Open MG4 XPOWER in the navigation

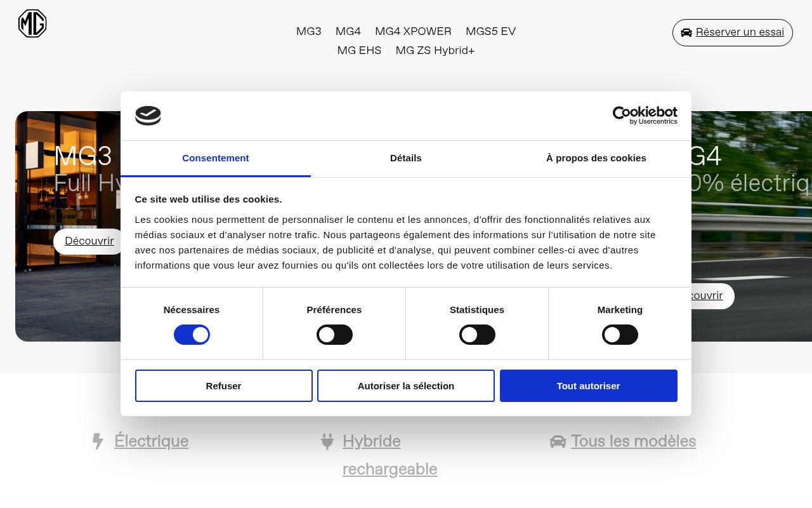tap(413, 31)
